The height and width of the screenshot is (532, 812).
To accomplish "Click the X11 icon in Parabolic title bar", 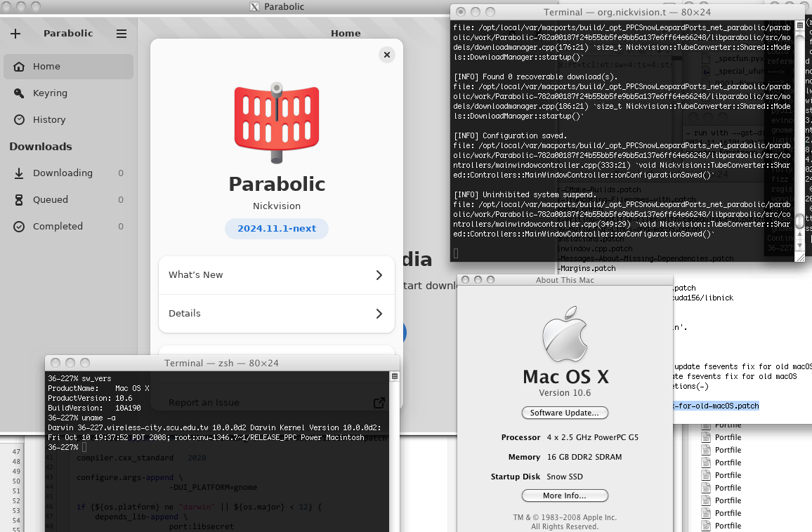I will 254,7.
